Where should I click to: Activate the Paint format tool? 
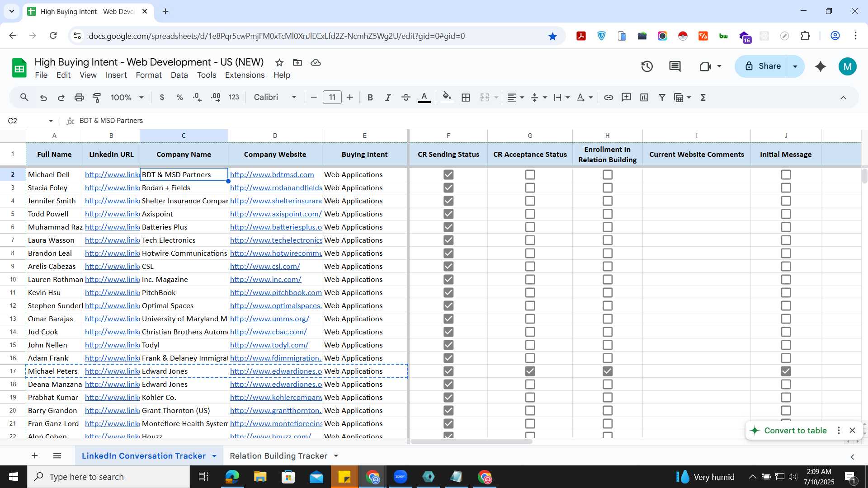[x=97, y=98]
